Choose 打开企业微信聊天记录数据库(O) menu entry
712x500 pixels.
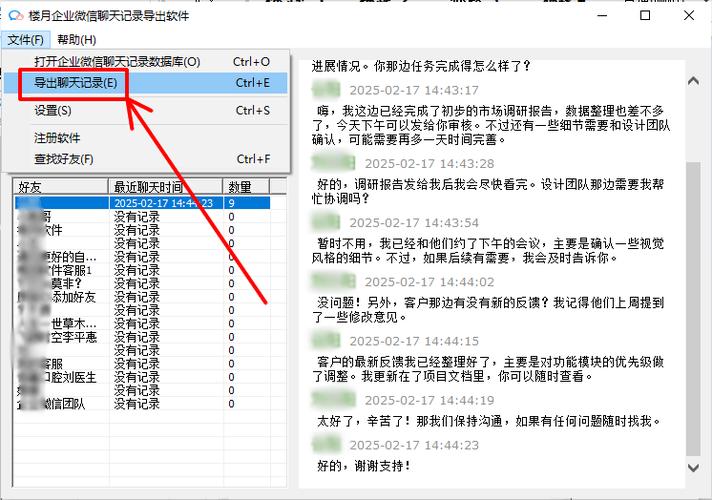[x=145, y=62]
